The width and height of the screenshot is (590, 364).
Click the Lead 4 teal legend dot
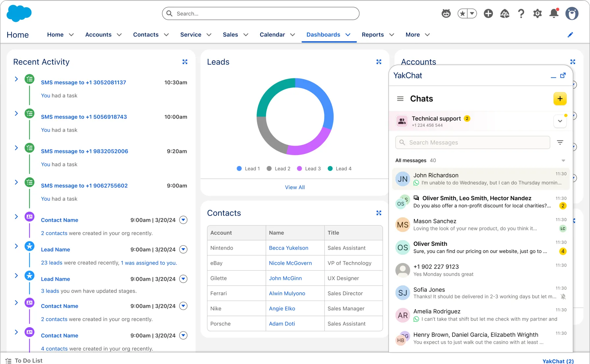pos(330,169)
